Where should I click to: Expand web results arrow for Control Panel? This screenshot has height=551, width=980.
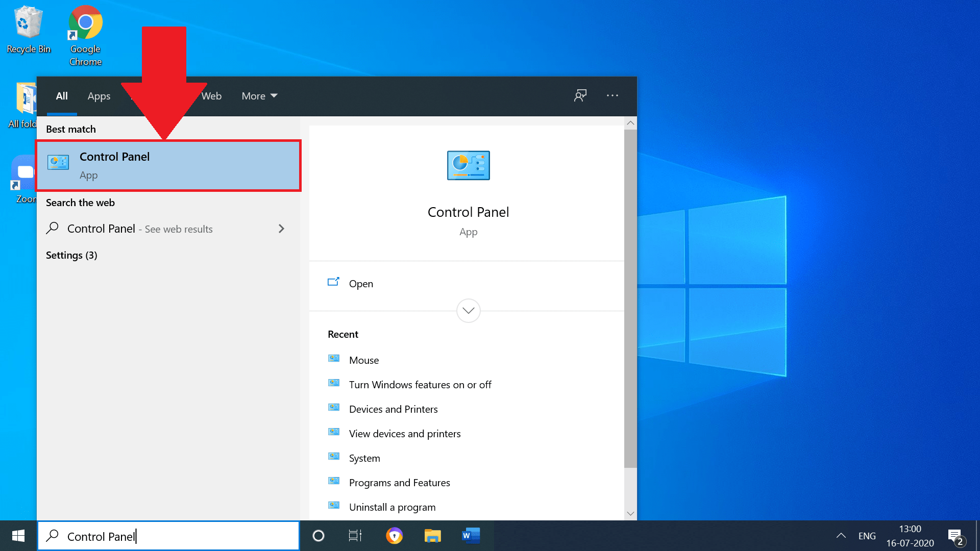281,229
